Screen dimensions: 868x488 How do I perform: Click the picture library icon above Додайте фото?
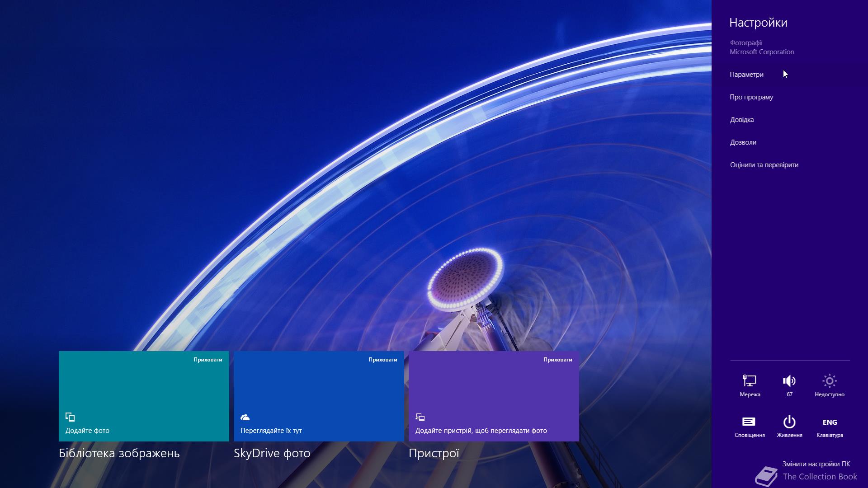tap(70, 417)
